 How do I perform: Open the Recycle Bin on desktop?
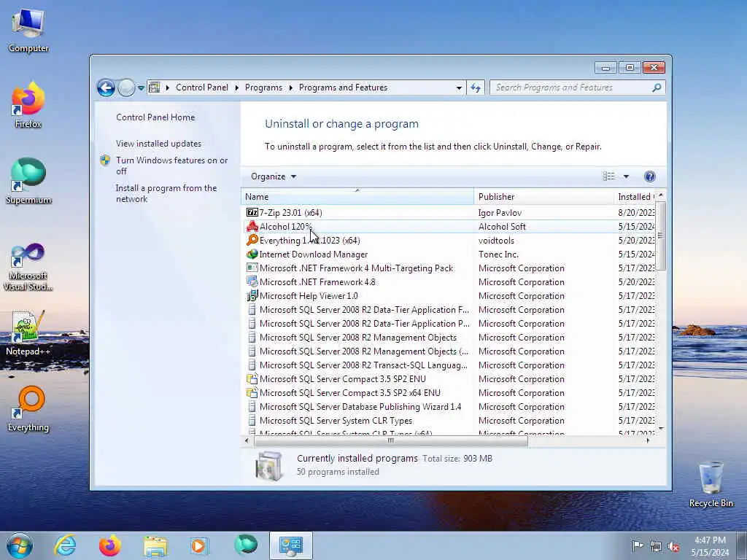pyautogui.click(x=711, y=484)
